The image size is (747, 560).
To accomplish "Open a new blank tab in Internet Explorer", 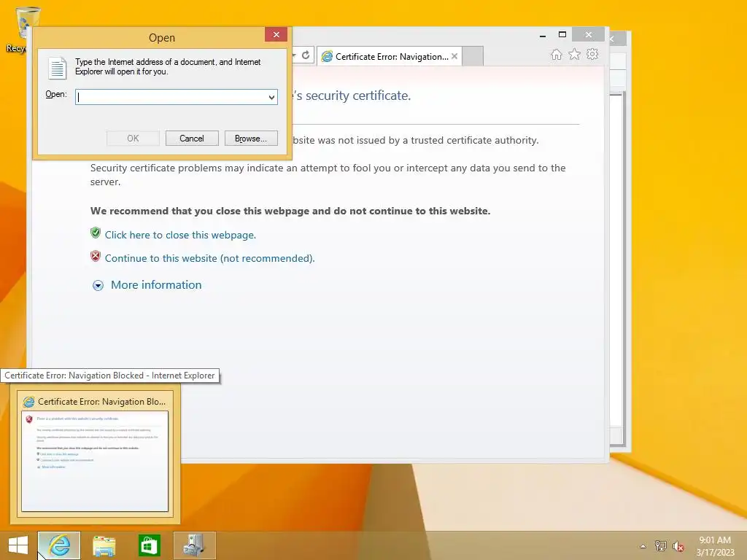I will (x=473, y=56).
